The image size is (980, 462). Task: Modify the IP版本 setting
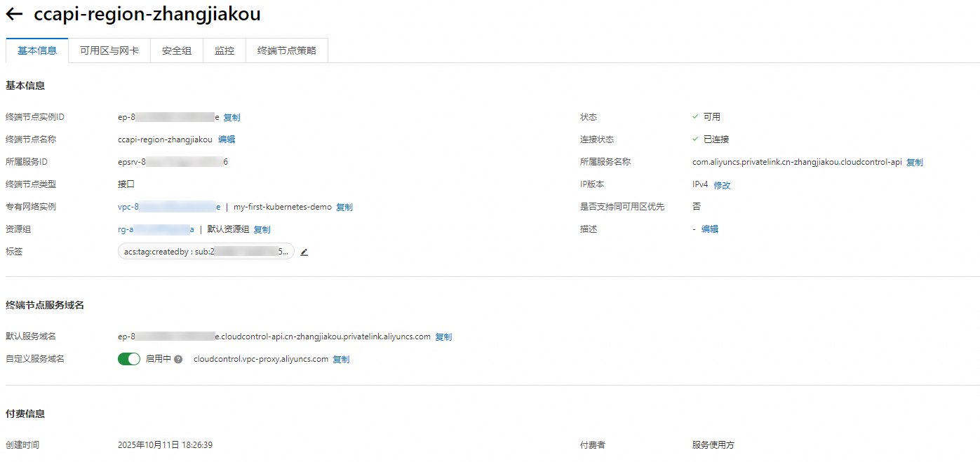(x=723, y=186)
